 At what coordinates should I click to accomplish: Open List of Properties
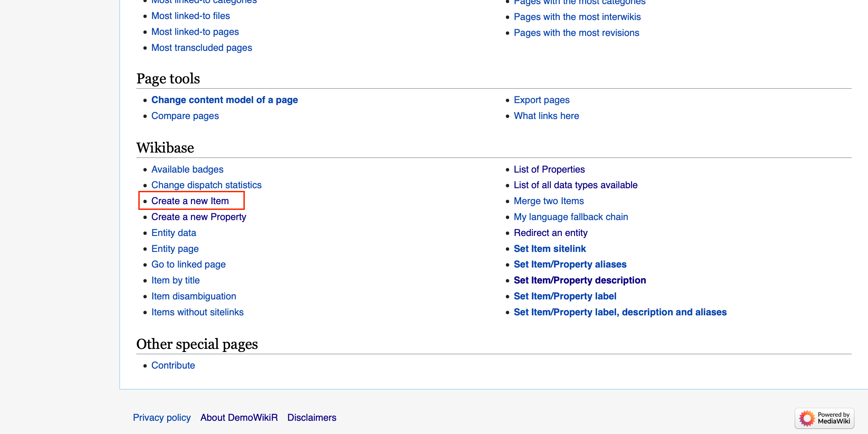point(549,169)
